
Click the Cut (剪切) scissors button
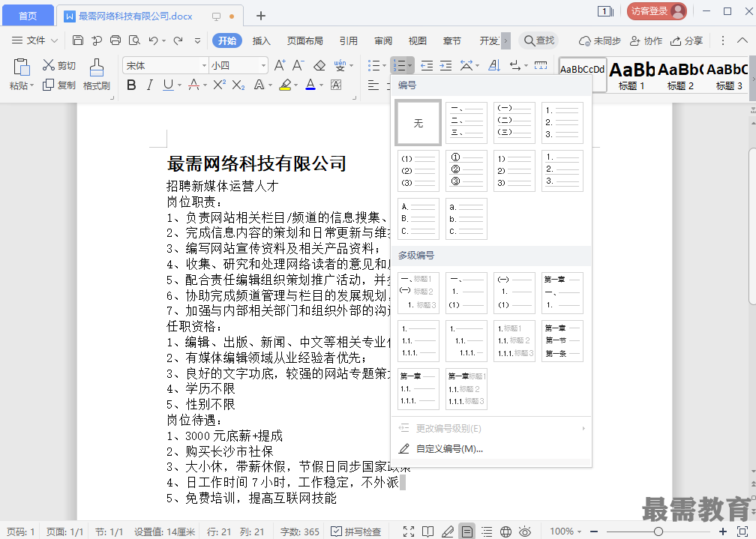coord(58,65)
